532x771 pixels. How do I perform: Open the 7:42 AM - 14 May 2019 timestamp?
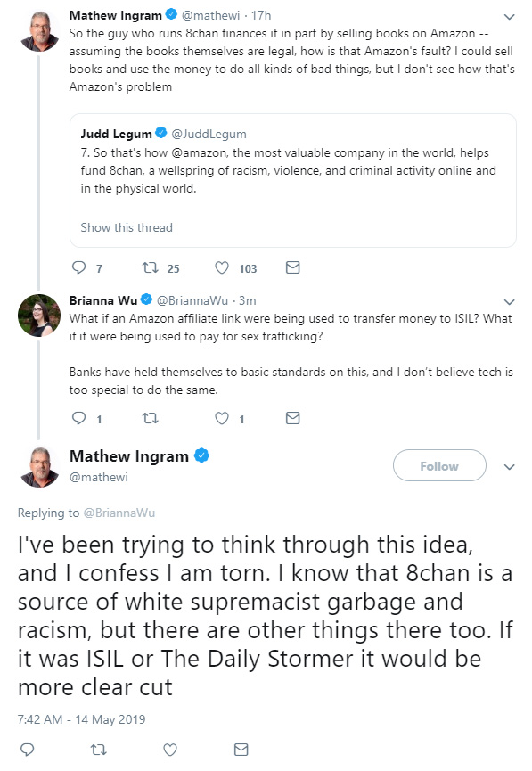coord(82,719)
